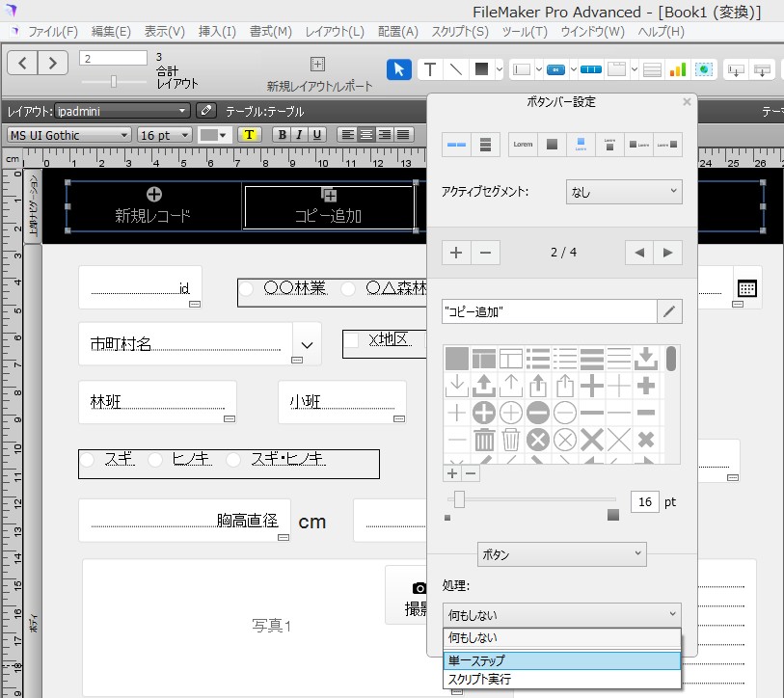784x698 pixels.
Task: Open ファイル(F) menu
Action: pyautogui.click(x=52, y=32)
